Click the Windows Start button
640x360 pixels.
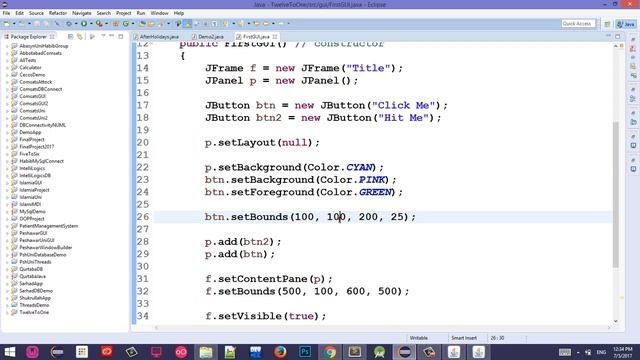coord(9,352)
